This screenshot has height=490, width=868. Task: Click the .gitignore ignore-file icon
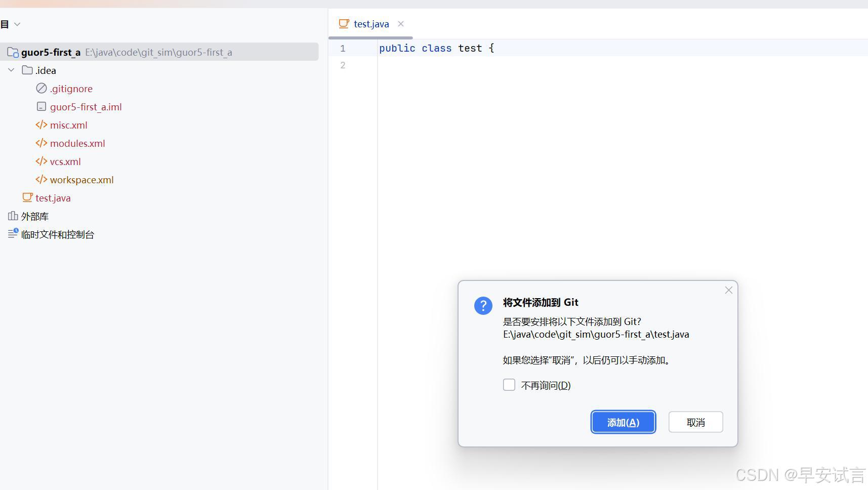[x=42, y=88]
